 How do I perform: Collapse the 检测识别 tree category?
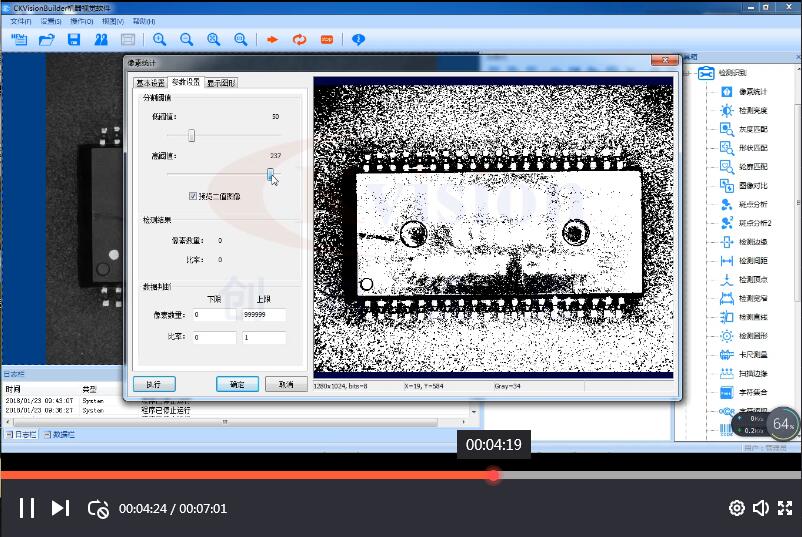[689, 73]
